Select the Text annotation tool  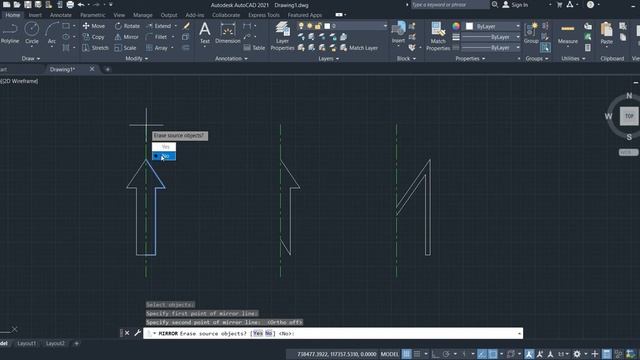[204, 33]
